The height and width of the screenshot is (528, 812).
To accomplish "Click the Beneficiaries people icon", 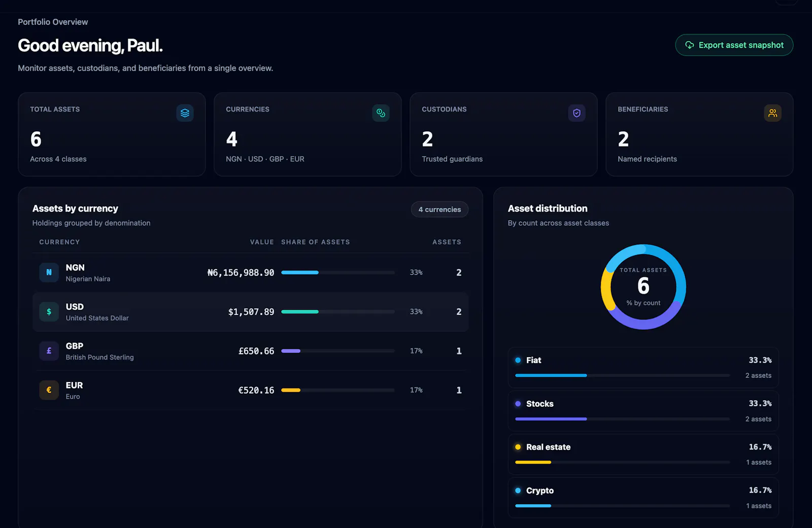I will click(x=772, y=113).
